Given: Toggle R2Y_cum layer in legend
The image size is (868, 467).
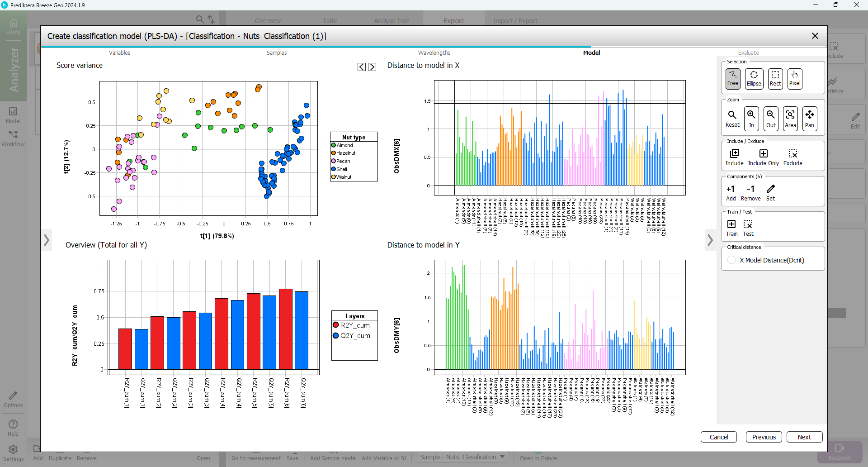Looking at the screenshot, I should click(336, 325).
